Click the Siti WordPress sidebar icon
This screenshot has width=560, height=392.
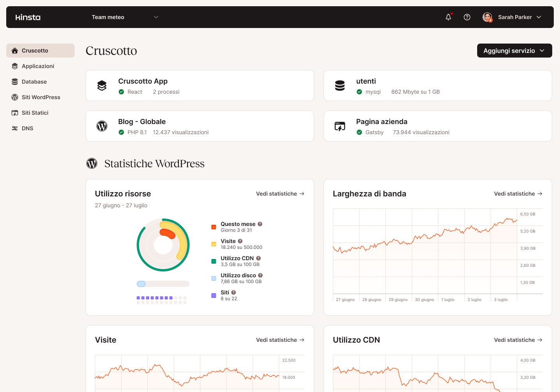pos(15,97)
